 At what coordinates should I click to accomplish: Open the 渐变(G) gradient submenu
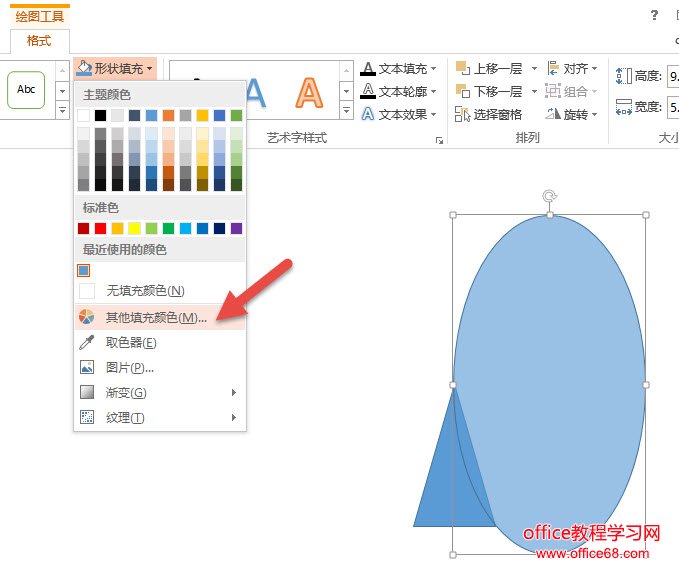(159, 392)
